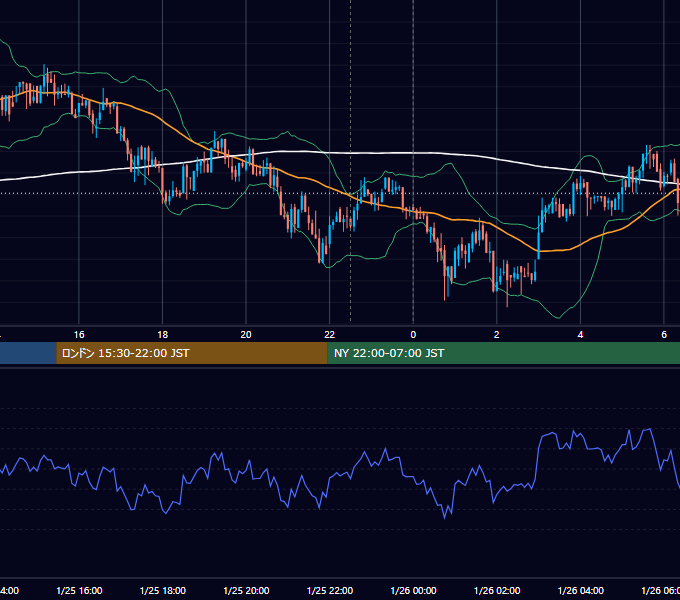Image resolution: width=680 pixels, height=600 pixels.
Task: Click the 6 hour axis label
Action: [x=664, y=334]
